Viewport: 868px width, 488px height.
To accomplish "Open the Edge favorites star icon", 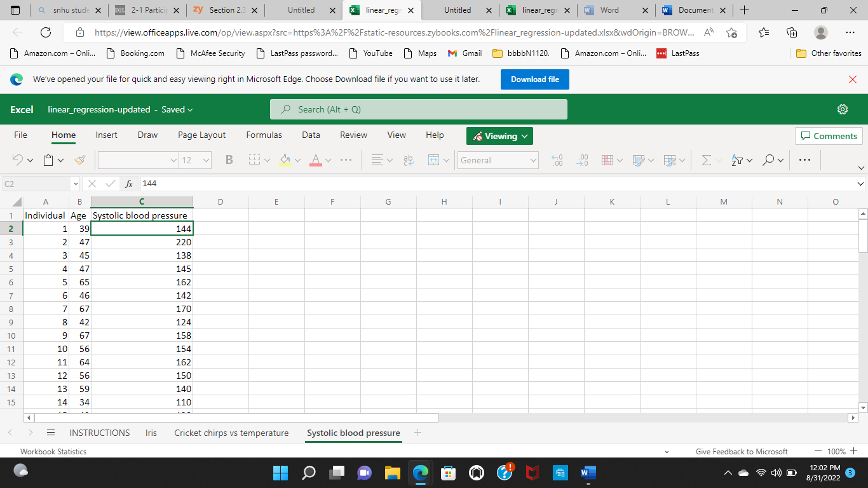I will point(764,32).
